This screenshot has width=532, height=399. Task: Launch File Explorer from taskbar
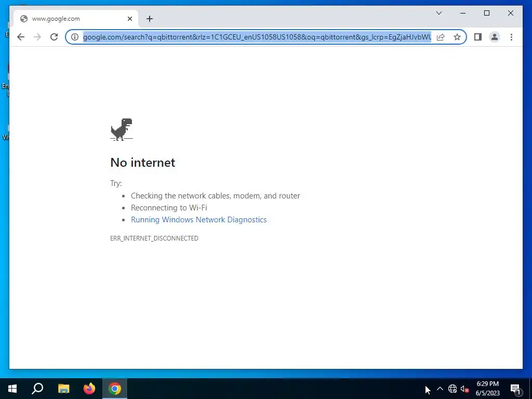(x=63, y=389)
